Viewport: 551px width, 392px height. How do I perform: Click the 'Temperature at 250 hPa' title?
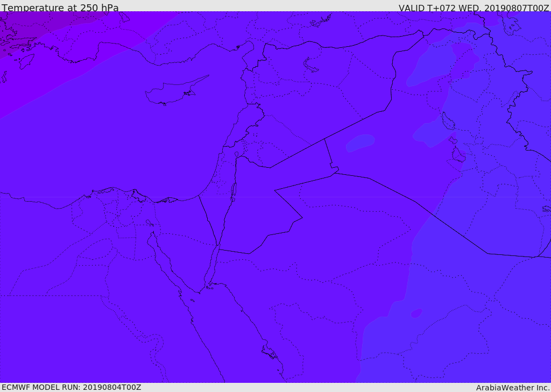[60, 8]
